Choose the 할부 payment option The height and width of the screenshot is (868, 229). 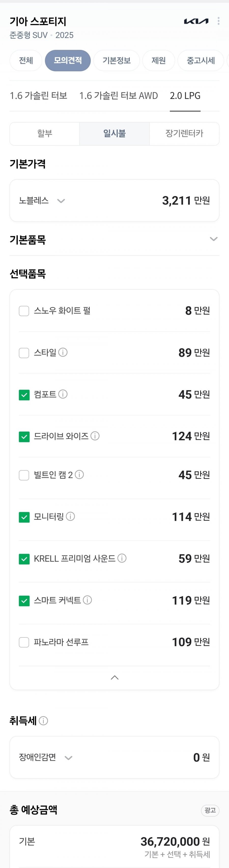coord(45,133)
